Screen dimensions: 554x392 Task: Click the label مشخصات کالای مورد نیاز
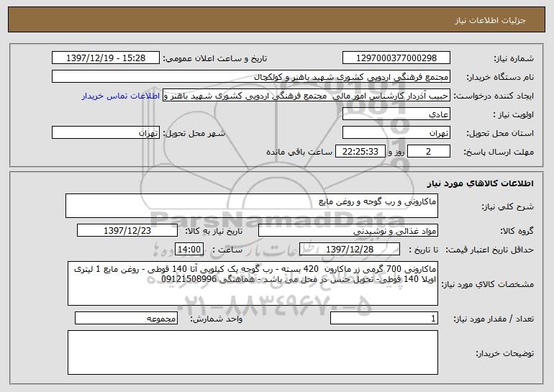[488, 284]
